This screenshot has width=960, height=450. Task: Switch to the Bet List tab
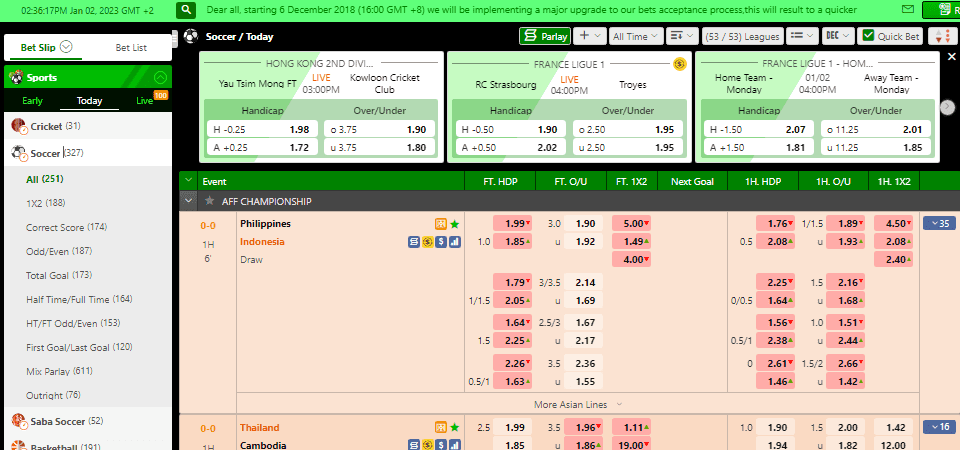point(131,47)
